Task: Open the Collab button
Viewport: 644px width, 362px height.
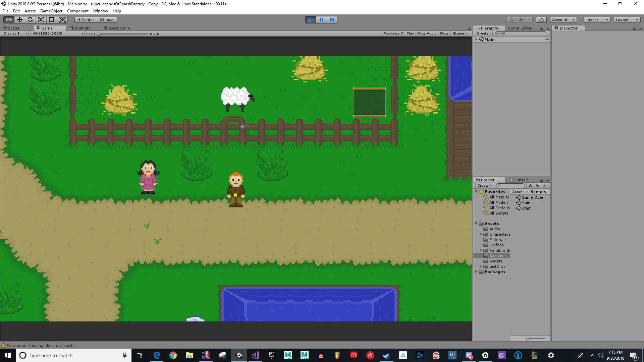Action: tap(519, 20)
